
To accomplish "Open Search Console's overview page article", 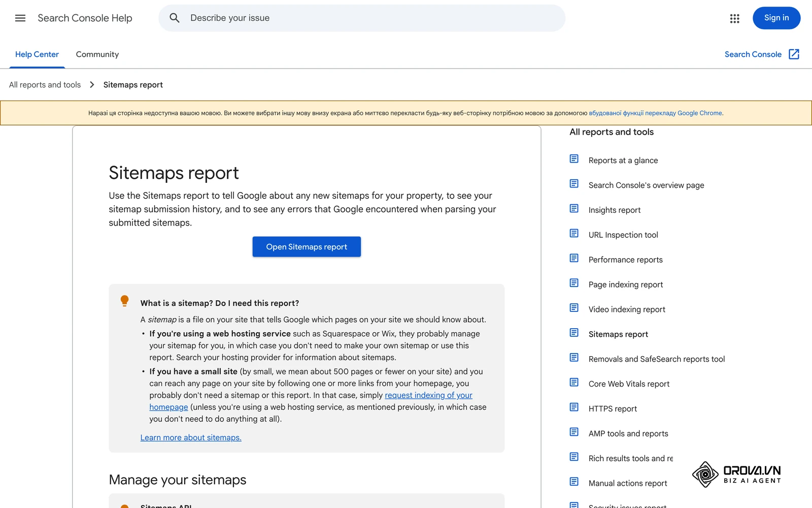I will [x=647, y=185].
